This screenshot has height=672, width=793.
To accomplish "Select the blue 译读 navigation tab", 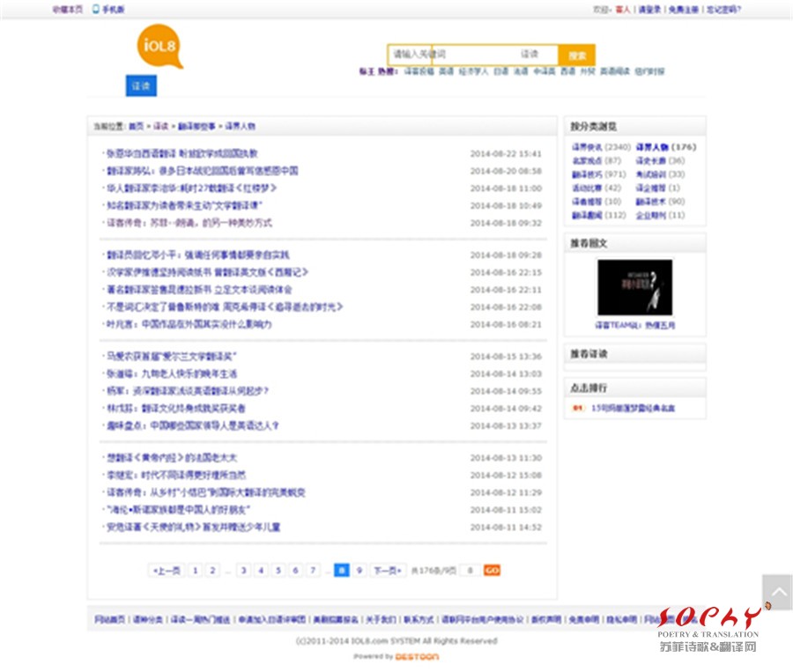I will click(x=141, y=85).
